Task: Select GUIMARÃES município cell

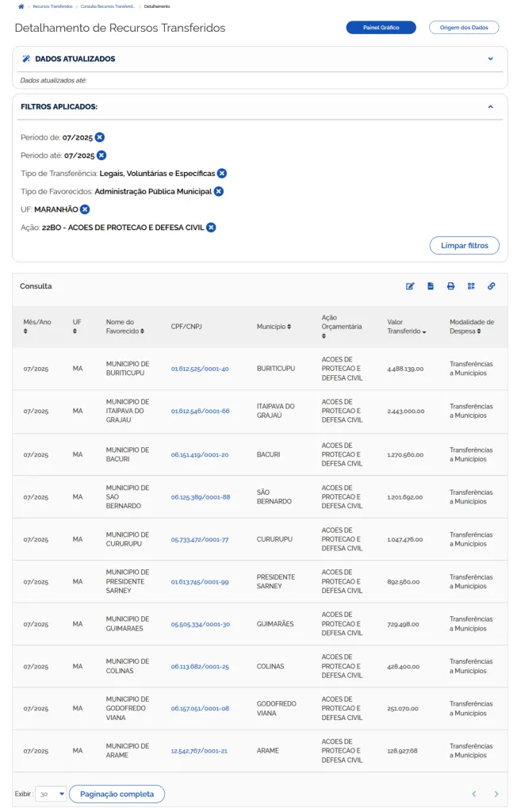Action: [275, 624]
